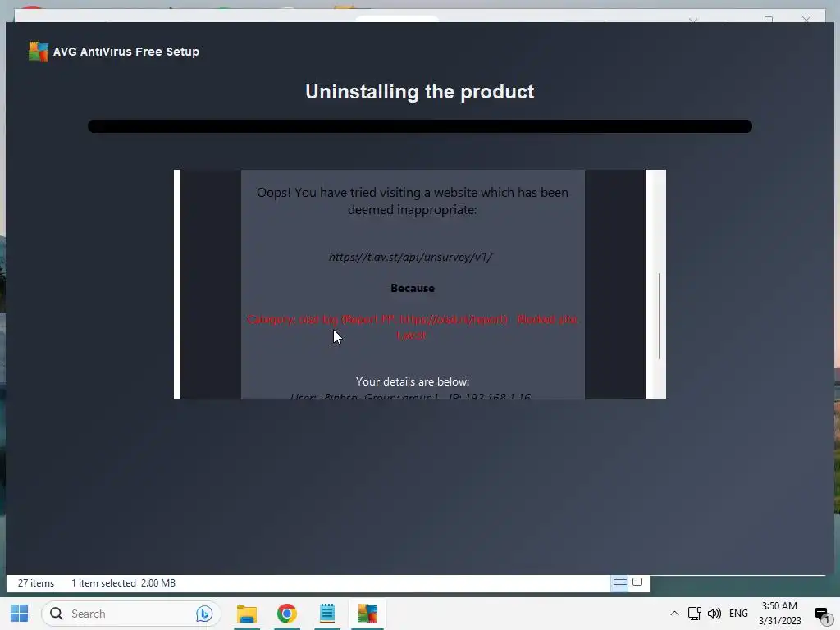This screenshot has height=630, width=840.
Task: Open the notification center icon
Action: [x=822, y=614]
